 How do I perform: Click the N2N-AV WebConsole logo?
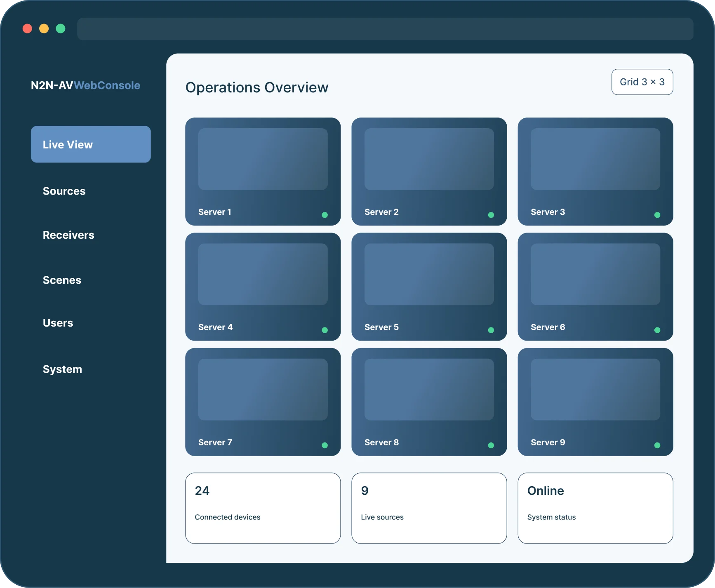point(85,85)
